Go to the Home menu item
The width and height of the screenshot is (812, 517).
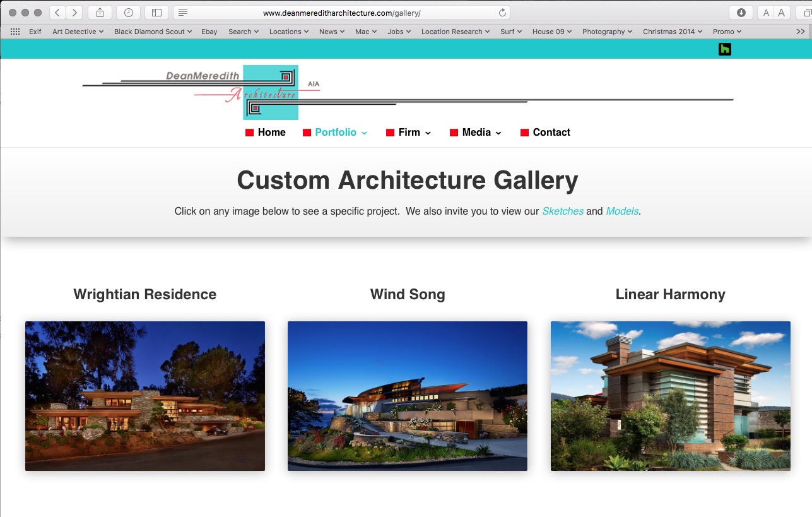266,132
